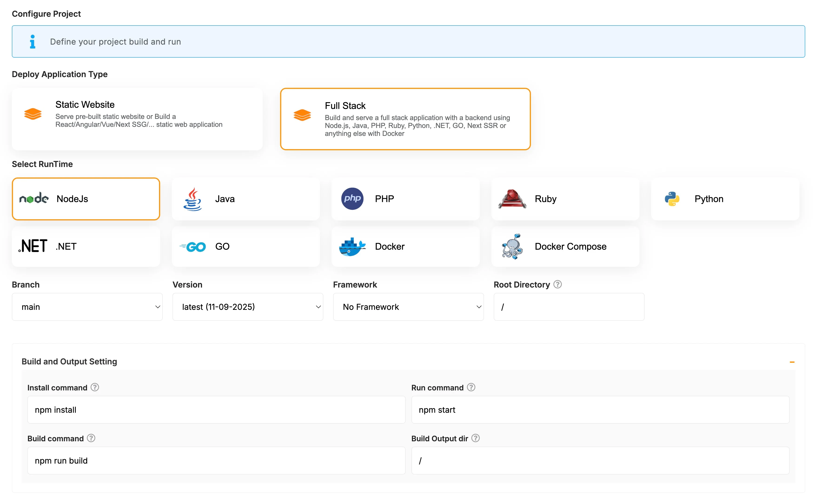Choose the .NET runtime option
Screen dimensions: 815x504
86,247
